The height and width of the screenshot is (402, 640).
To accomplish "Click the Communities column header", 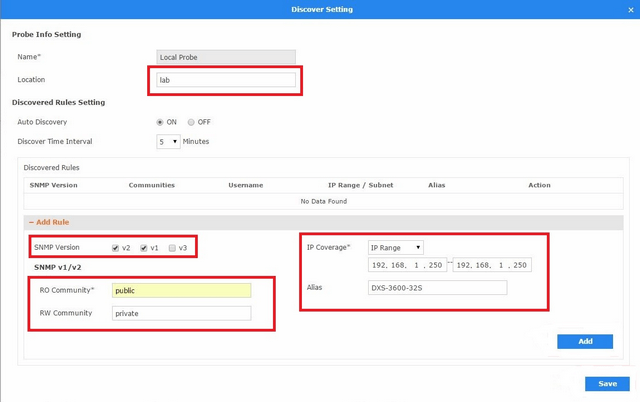I will pyautogui.click(x=152, y=185).
